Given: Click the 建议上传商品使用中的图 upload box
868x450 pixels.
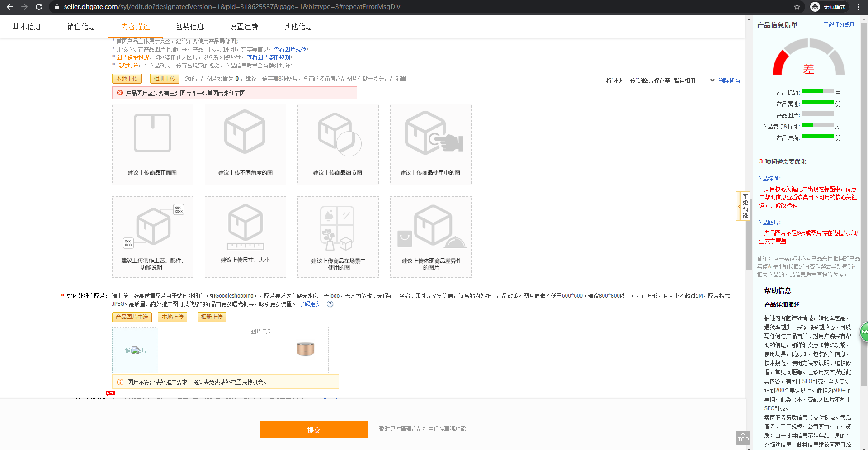Looking at the screenshot, I should (430, 144).
